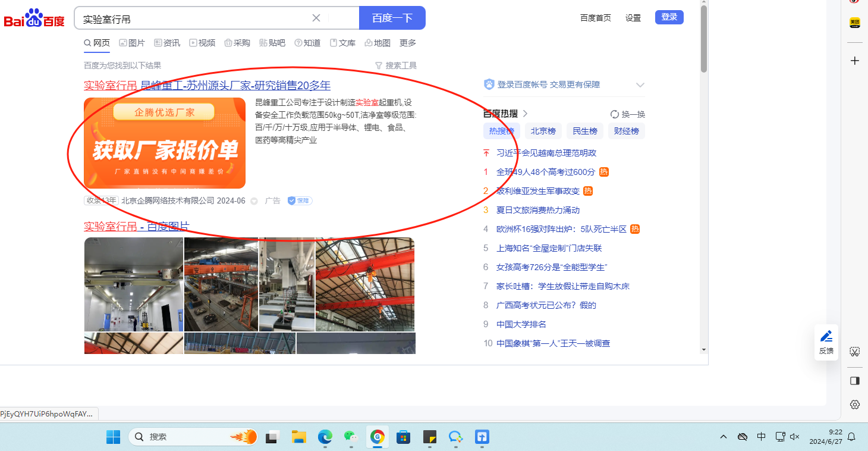868x451 pixels.
Task: Open Microsoft Edge from the taskbar
Action: (325, 437)
